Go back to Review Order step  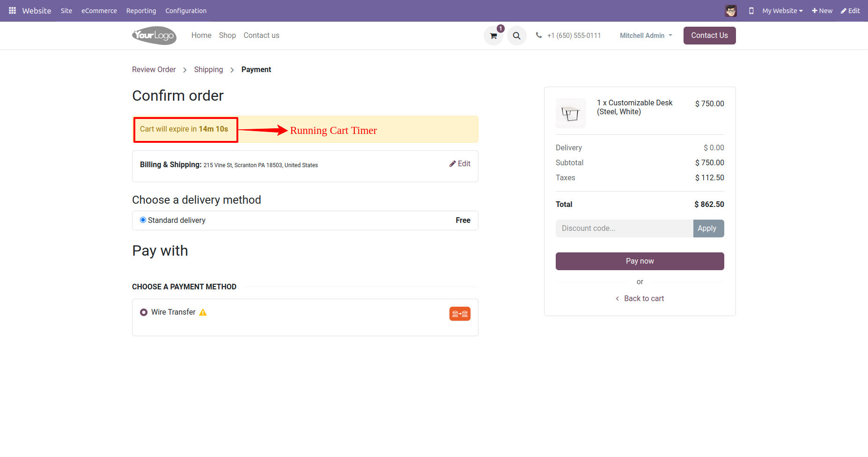point(154,69)
